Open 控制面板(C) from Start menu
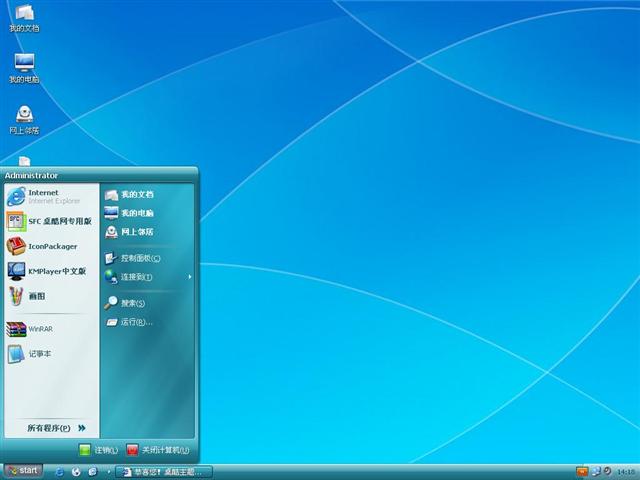This screenshot has width=640, height=480. point(139,258)
